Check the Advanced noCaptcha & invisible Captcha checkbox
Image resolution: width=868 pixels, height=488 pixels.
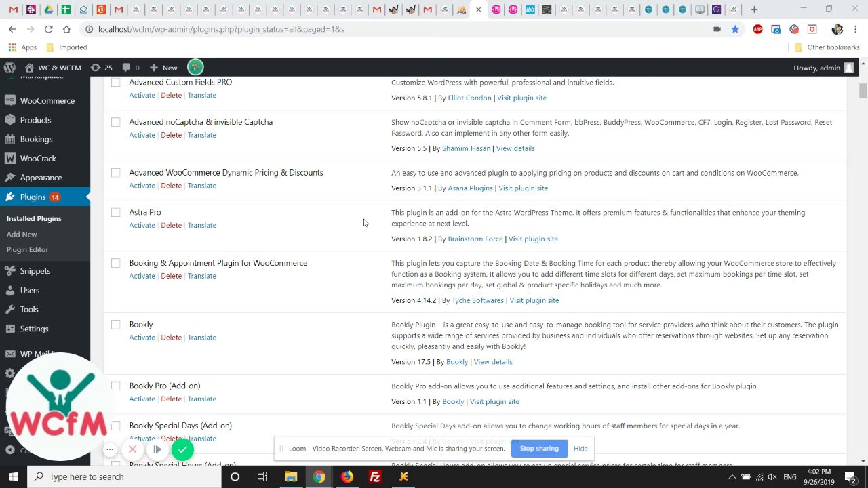115,122
